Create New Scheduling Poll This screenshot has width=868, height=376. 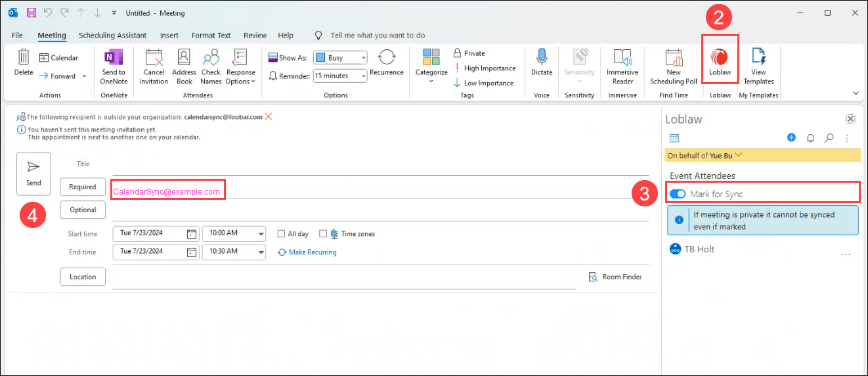pyautogui.click(x=673, y=66)
